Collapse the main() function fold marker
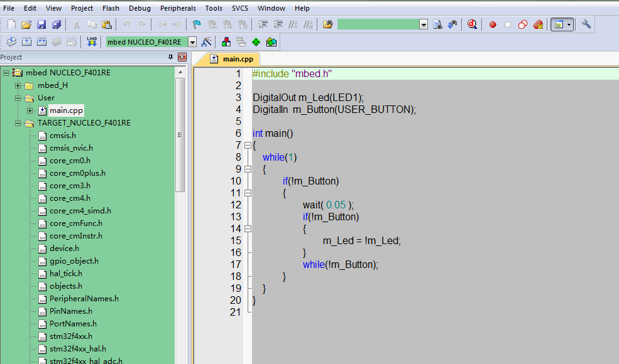 248,146
